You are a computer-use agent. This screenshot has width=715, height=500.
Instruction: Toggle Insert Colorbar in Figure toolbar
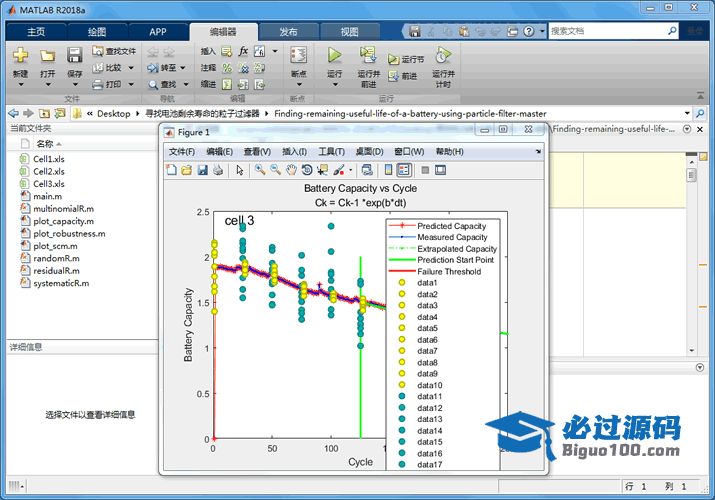389,170
